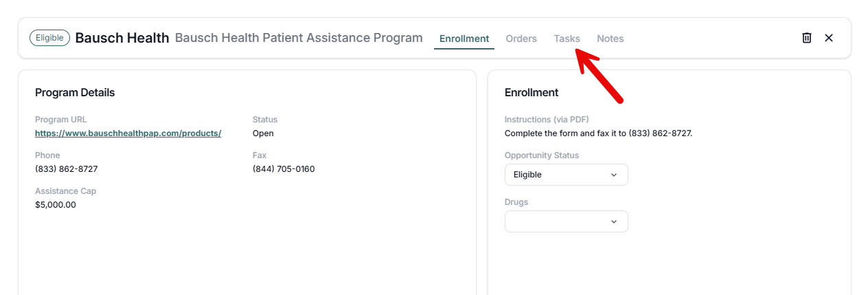Click the Bausch Health title
Viewport: 868px width, 295px height.
tap(122, 38)
